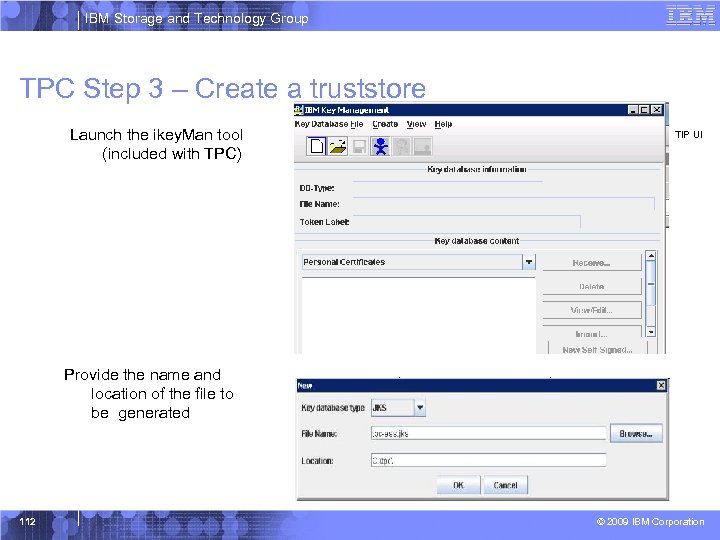Click the scrollbar up arrow beside the buttons

point(651,256)
